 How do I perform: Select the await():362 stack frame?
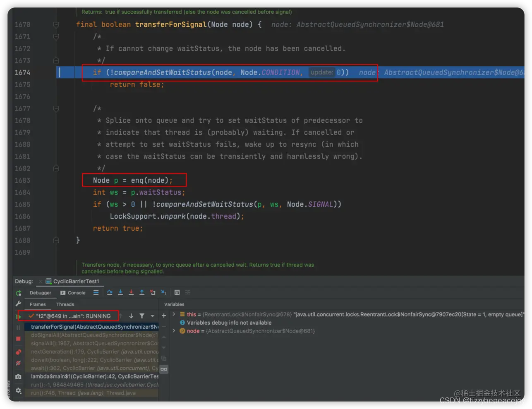click(91, 368)
